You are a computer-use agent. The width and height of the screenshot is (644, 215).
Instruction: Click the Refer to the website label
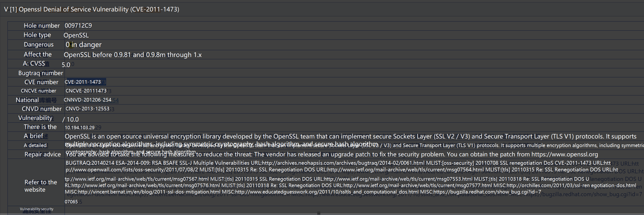coord(41,186)
